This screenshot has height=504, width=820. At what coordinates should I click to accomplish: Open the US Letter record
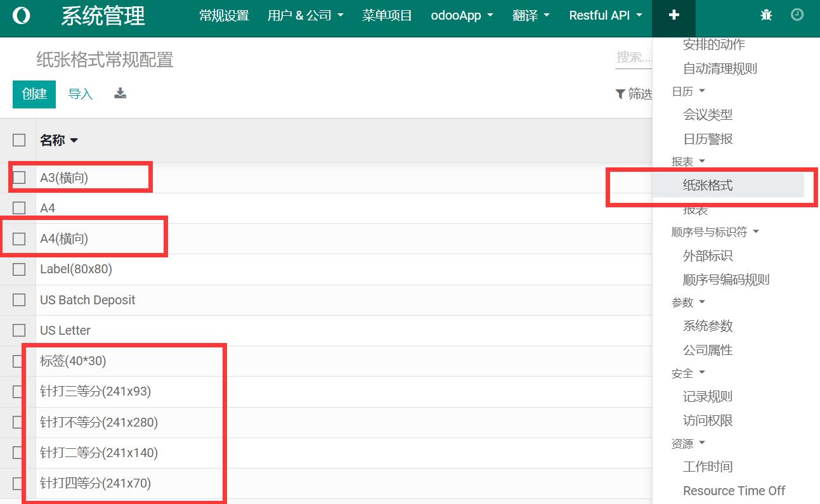click(65, 330)
